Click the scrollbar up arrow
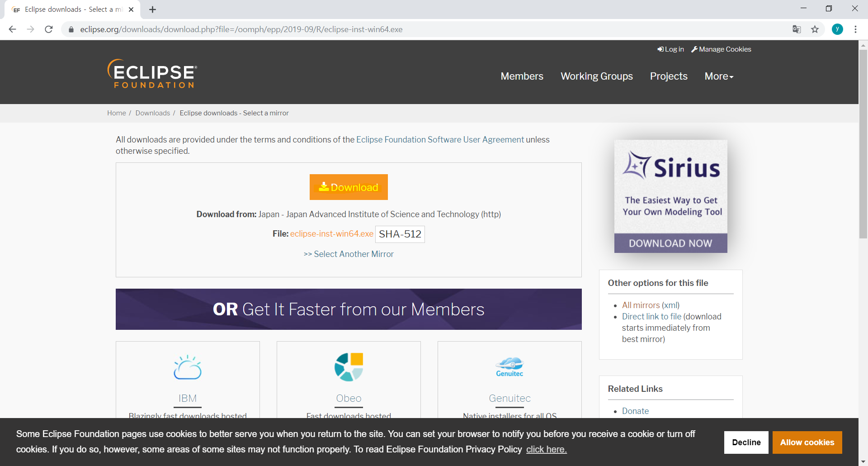The image size is (868, 466). (x=863, y=45)
